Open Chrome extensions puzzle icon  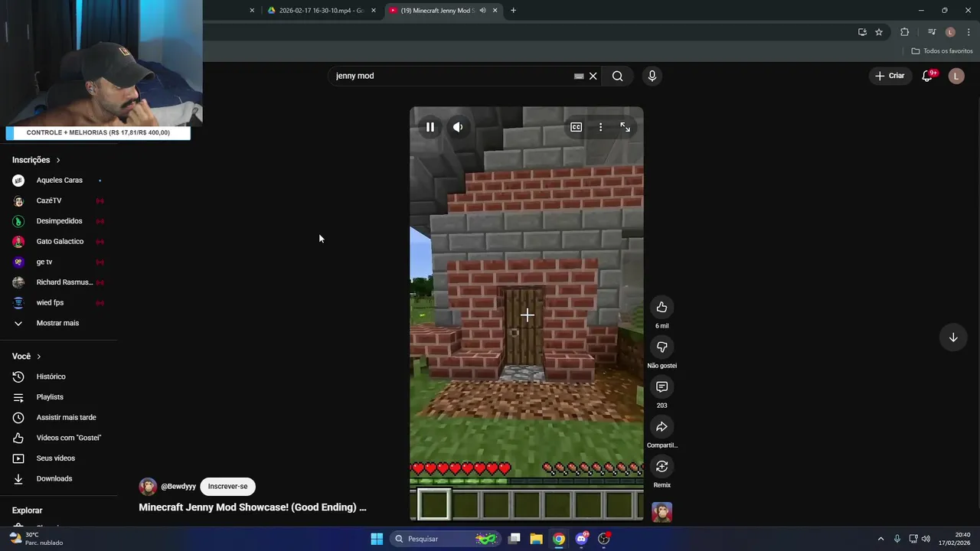[904, 32]
